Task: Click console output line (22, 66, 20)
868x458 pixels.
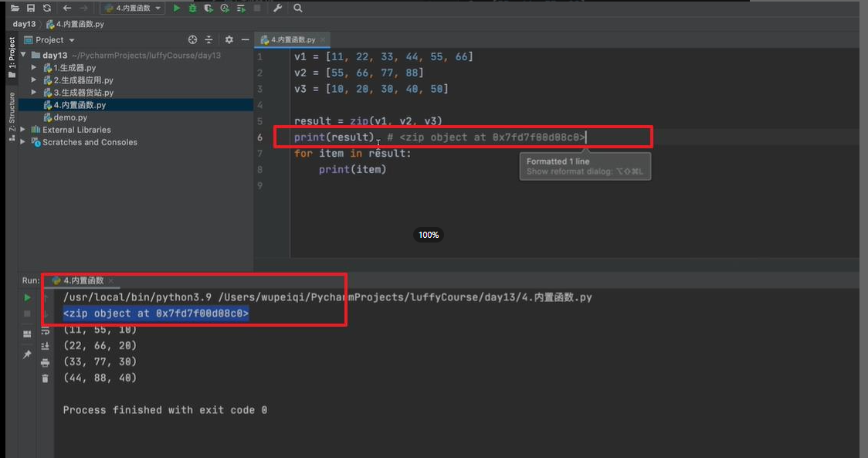Action: [x=100, y=345]
